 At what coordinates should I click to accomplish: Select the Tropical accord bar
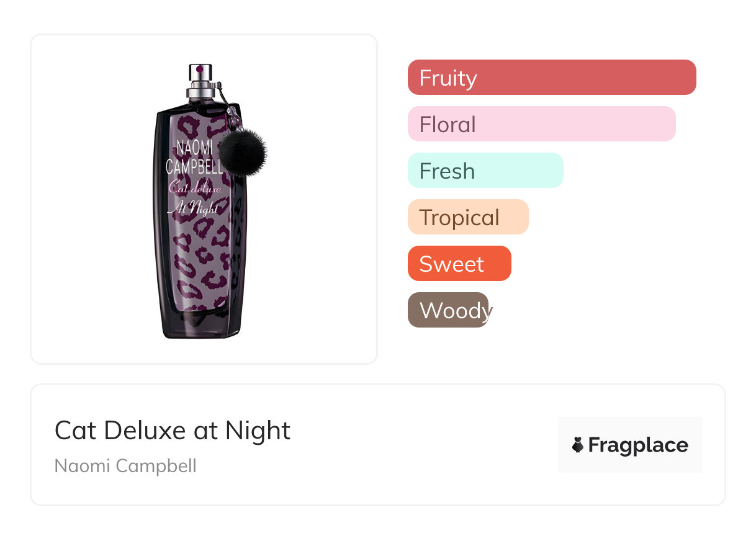(x=467, y=217)
